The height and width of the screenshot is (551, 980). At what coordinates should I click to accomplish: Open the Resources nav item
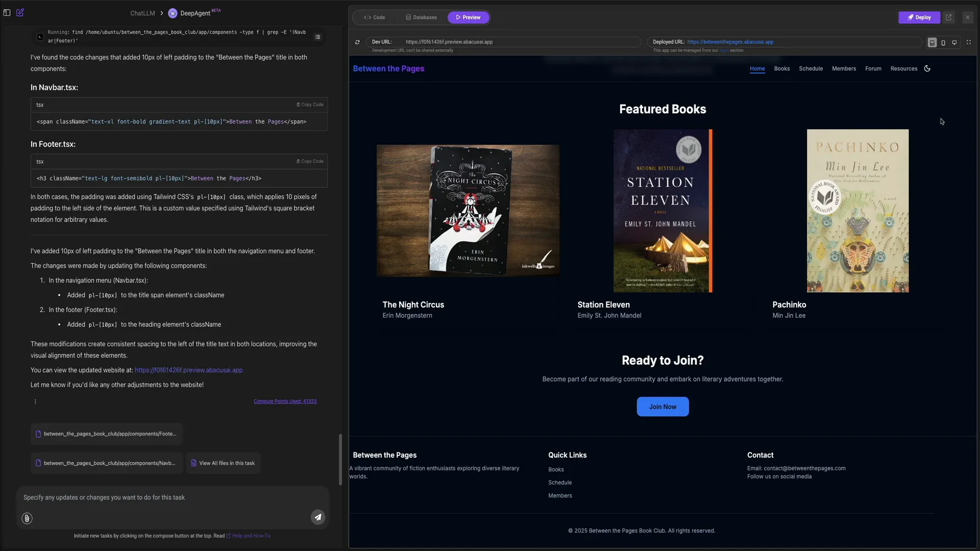(x=903, y=69)
